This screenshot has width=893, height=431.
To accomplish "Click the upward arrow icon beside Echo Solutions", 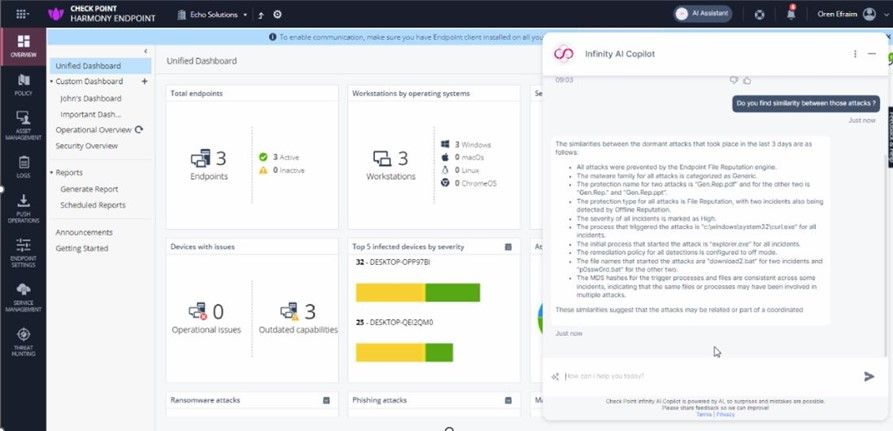I will pos(261,15).
